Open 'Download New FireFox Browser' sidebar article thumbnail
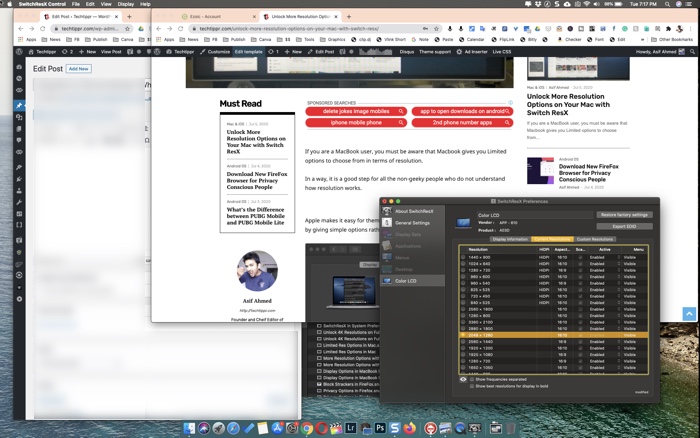 [540, 171]
